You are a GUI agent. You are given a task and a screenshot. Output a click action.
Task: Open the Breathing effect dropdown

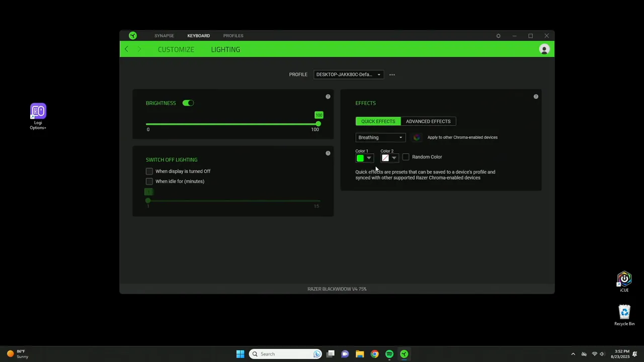[380, 137]
